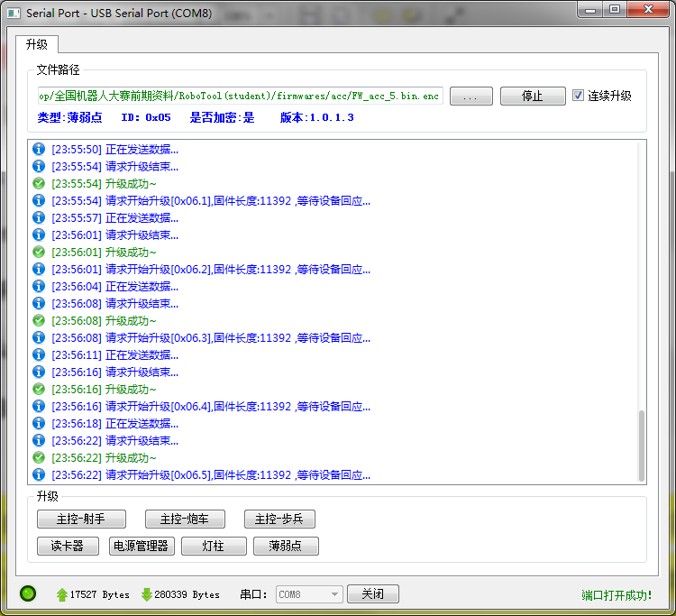676x616 pixels.
Task: Click the info icon beside [23:55:57] 正在发送数据
Action: pos(39,217)
